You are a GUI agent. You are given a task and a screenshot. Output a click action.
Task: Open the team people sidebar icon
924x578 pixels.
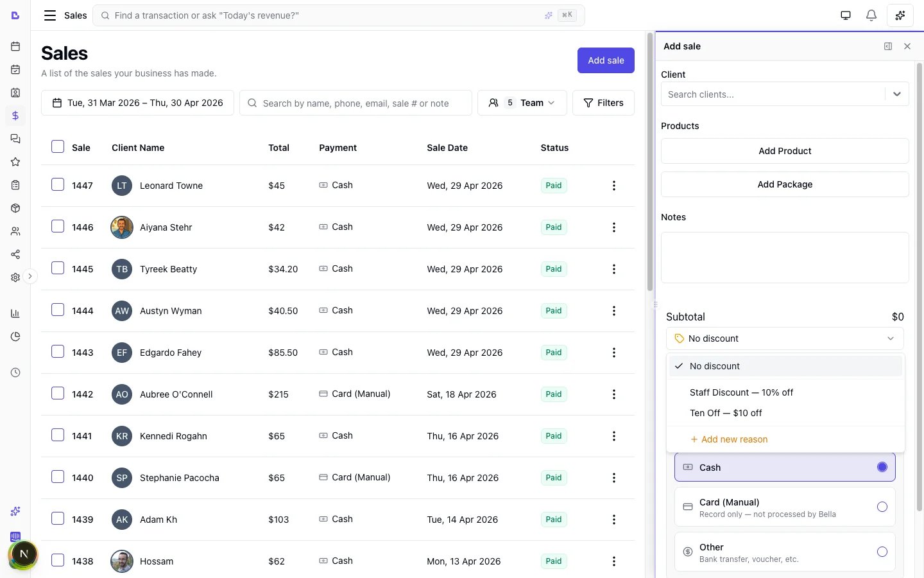pyautogui.click(x=15, y=231)
